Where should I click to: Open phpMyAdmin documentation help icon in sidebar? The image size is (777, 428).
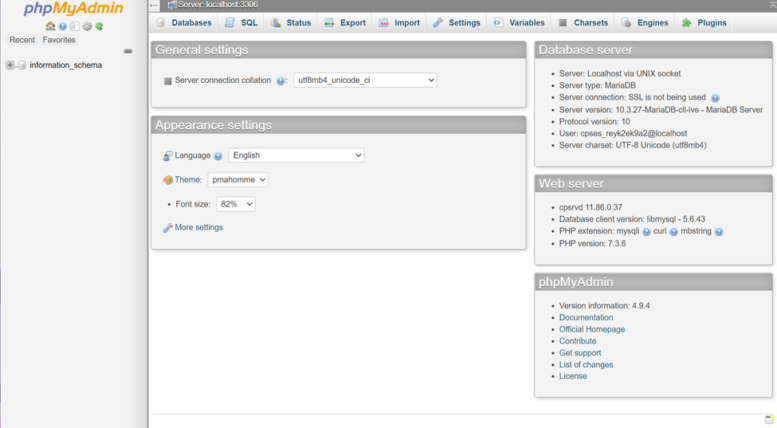[x=62, y=26]
